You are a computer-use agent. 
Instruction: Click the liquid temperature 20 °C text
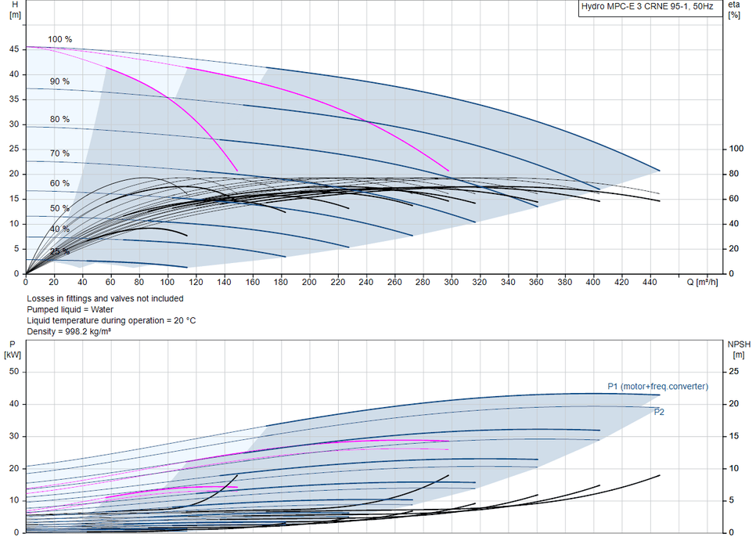pos(111,320)
